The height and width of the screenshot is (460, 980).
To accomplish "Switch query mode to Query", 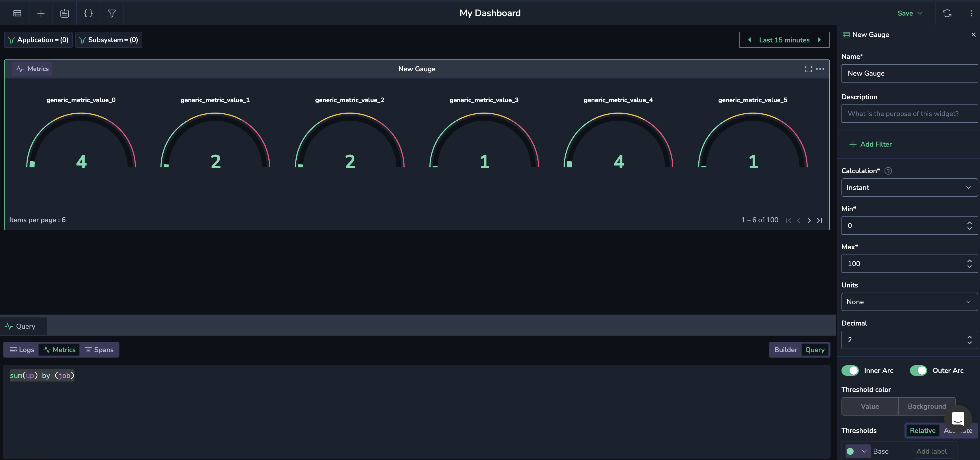I will (815, 350).
